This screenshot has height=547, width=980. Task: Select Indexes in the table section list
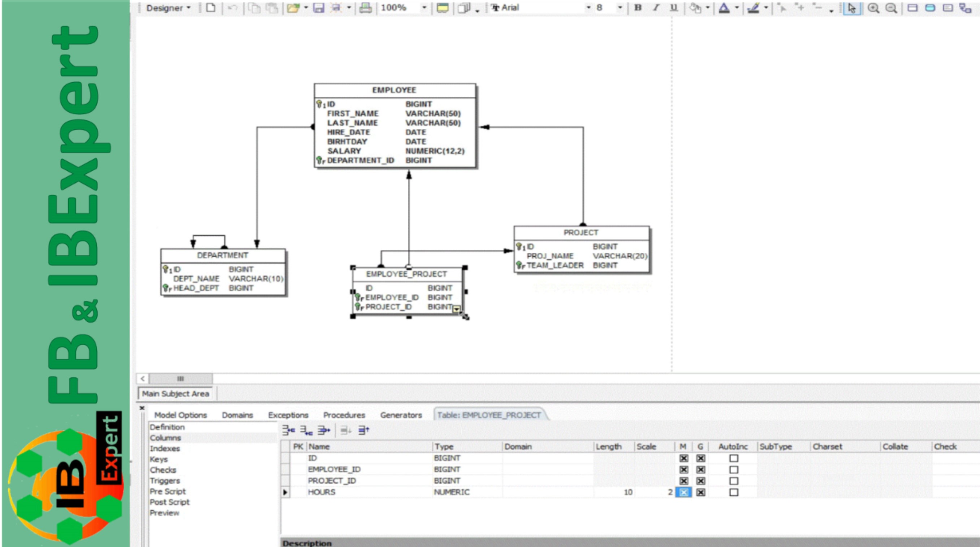tap(165, 448)
